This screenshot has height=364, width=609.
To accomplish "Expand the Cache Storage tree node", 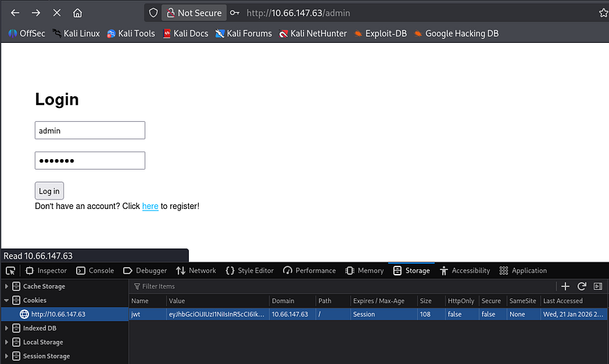I will (x=7, y=286).
